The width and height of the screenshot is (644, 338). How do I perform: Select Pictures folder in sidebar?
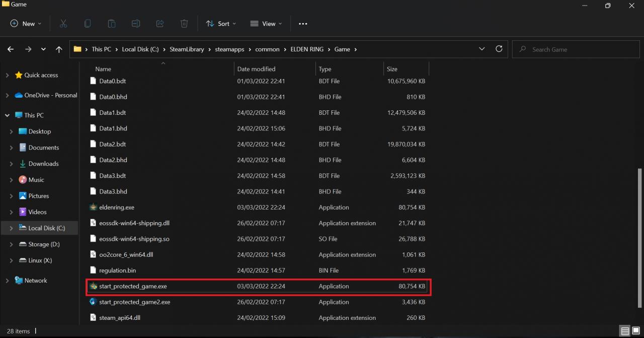40,196
